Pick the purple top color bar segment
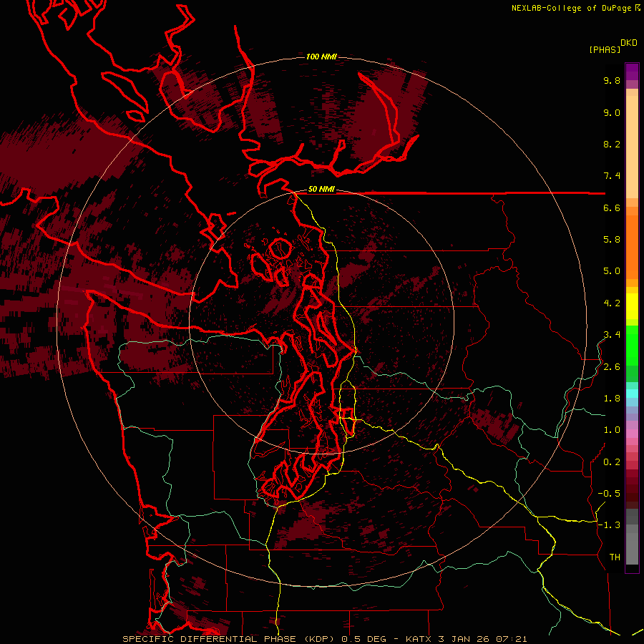This screenshot has height=644, width=644. tap(632, 72)
